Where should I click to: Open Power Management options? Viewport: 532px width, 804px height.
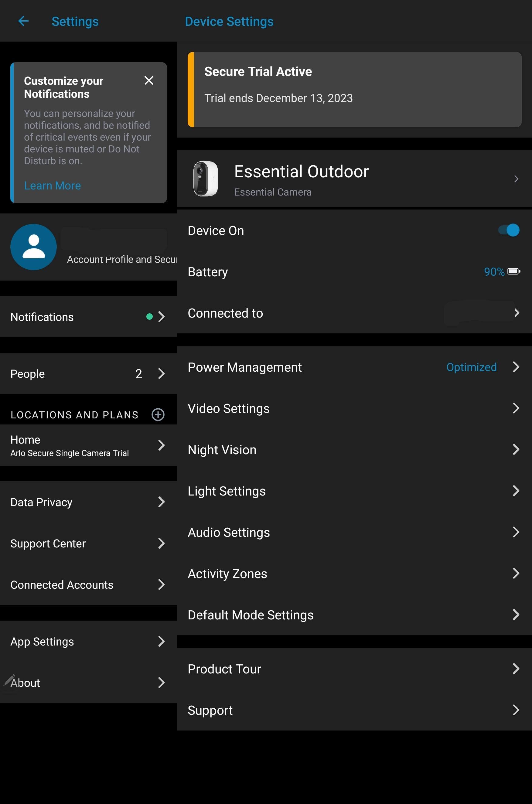354,367
